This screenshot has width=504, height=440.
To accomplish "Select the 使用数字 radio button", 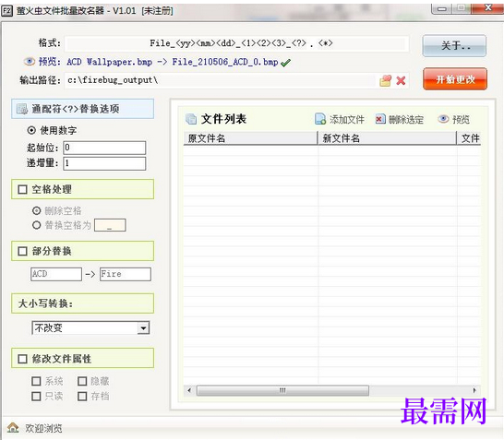I will click(x=31, y=130).
